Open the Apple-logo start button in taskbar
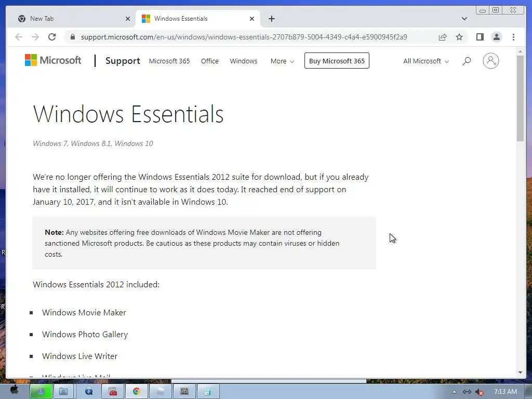The height and width of the screenshot is (399, 532). tap(14, 390)
